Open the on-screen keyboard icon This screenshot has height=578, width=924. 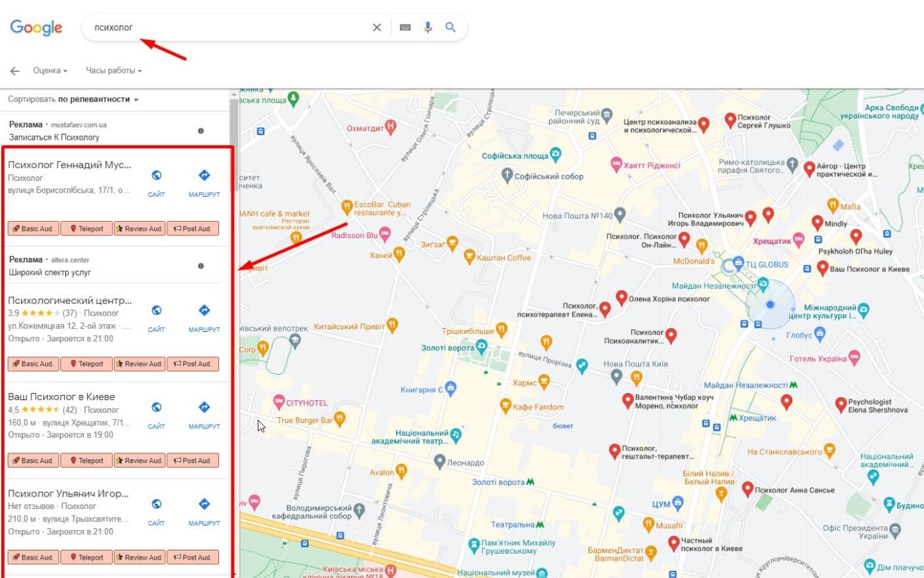pos(405,28)
